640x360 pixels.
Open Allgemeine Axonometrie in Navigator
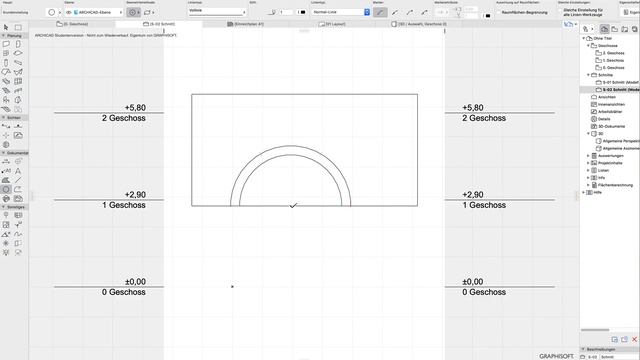[x=618, y=149]
